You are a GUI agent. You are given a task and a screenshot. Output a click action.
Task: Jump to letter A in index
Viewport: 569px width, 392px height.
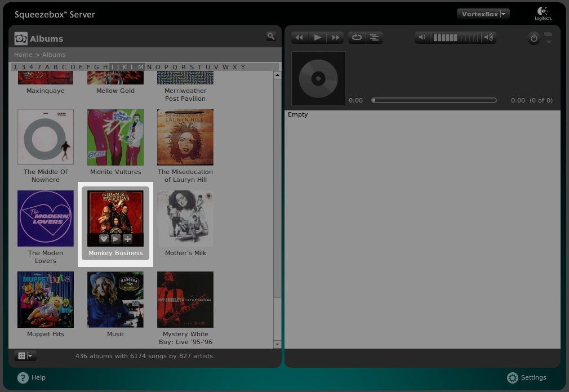47,67
